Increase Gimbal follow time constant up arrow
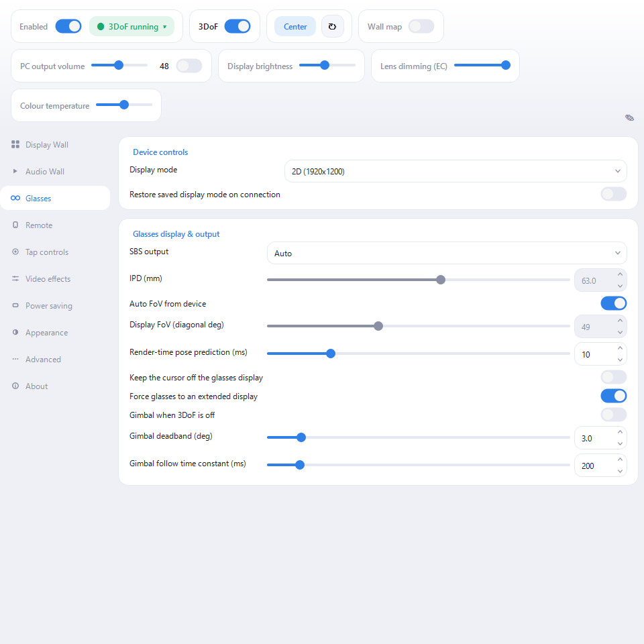This screenshot has width=644, height=644. click(x=620, y=460)
